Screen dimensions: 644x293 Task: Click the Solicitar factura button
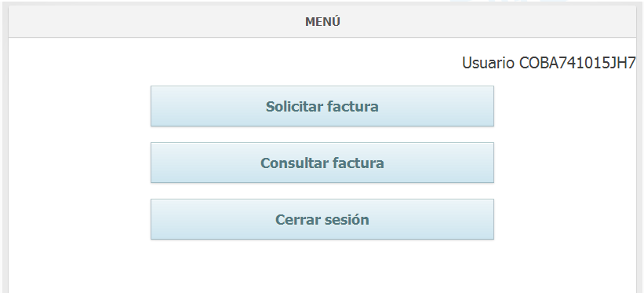(x=322, y=106)
